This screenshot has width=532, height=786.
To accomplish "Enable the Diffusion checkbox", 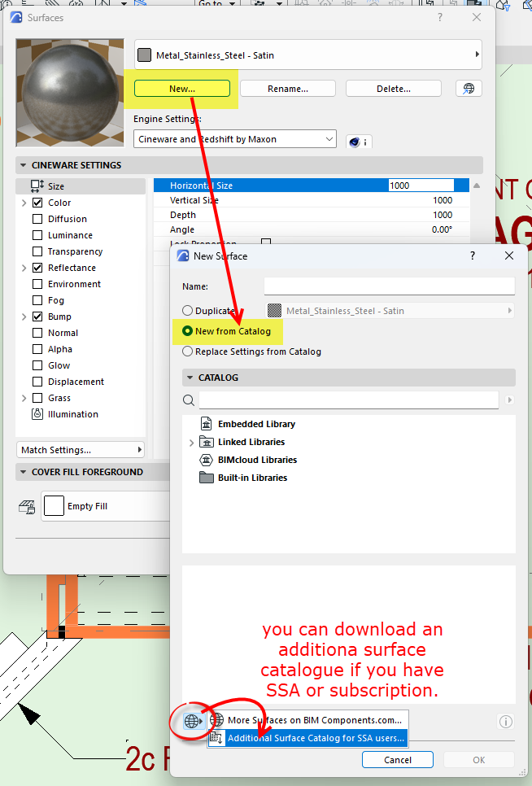I will (37, 219).
